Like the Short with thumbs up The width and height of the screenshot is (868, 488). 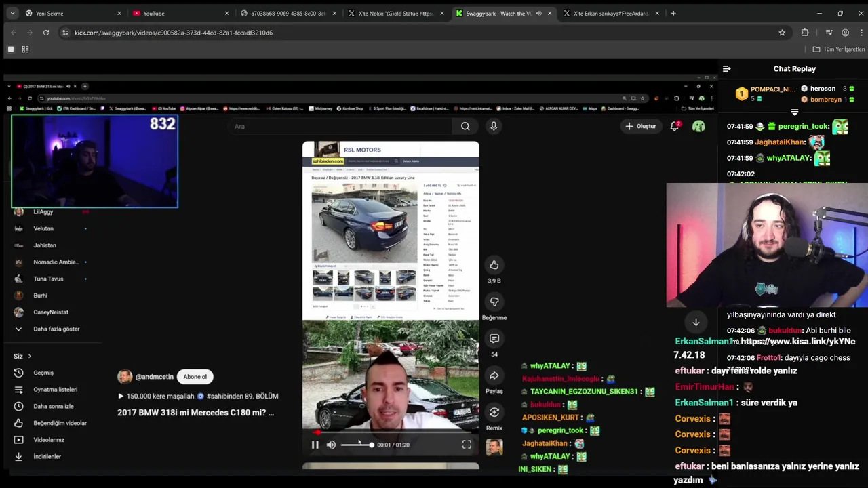pyautogui.click(x=494, y=265)
